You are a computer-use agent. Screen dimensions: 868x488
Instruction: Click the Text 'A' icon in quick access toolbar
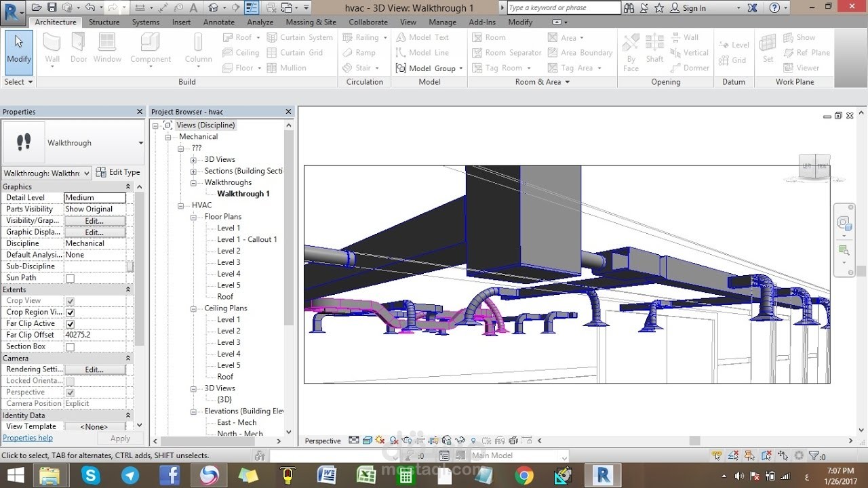point(193,7)
